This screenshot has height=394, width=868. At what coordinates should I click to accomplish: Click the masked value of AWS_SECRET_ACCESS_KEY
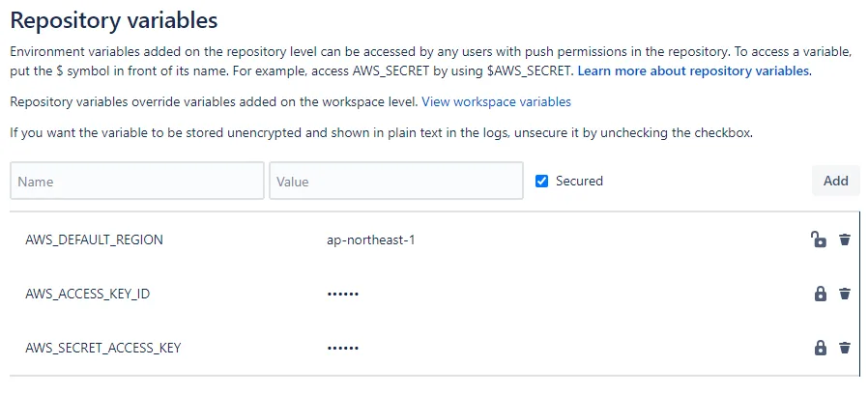tap(343, 348)
